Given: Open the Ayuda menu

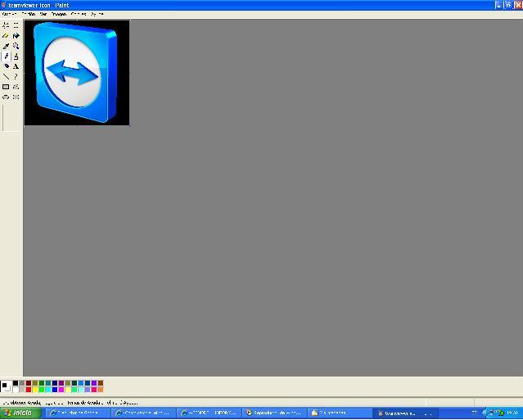Looking at the screenshot, I should click(x=97, y=14).
